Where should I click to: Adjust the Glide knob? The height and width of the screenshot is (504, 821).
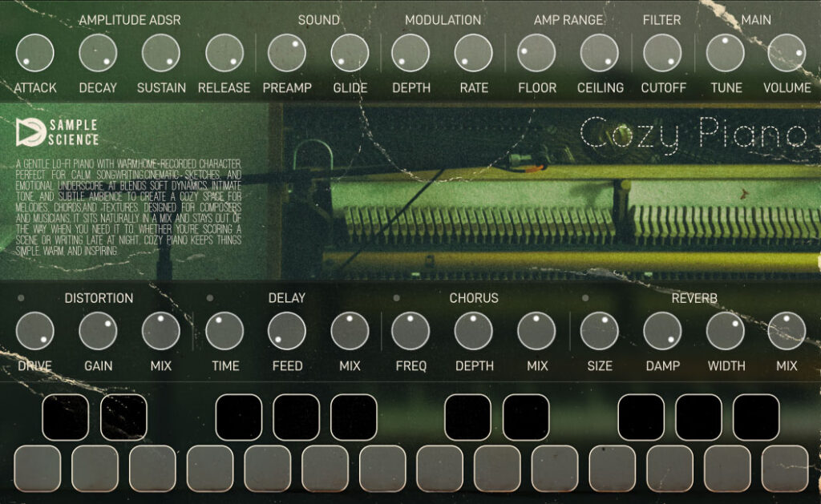click(350, 54)
